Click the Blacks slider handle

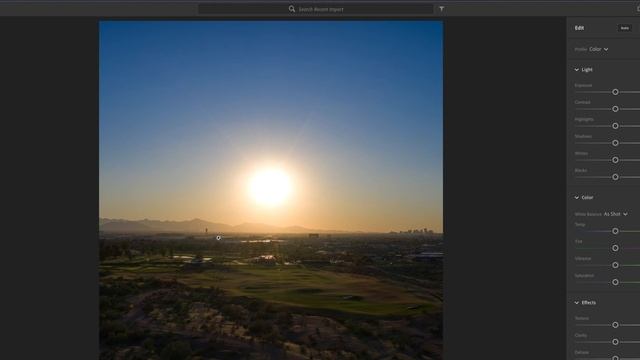[615, 177]
